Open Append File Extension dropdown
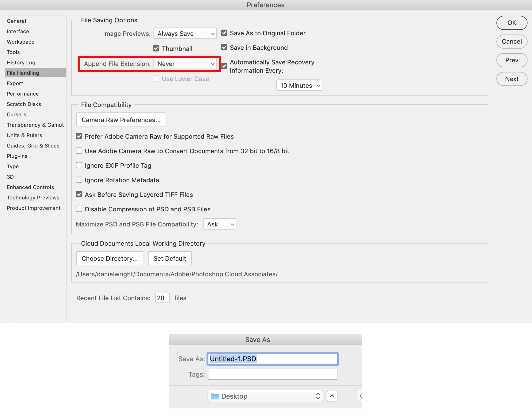 pyautogui.click(x=185, y=64)
